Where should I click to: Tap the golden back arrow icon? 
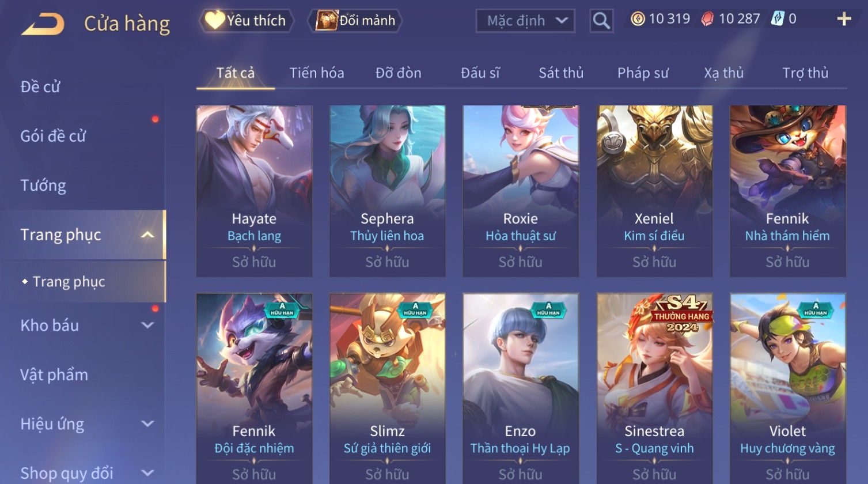click(x=43, y=24)
